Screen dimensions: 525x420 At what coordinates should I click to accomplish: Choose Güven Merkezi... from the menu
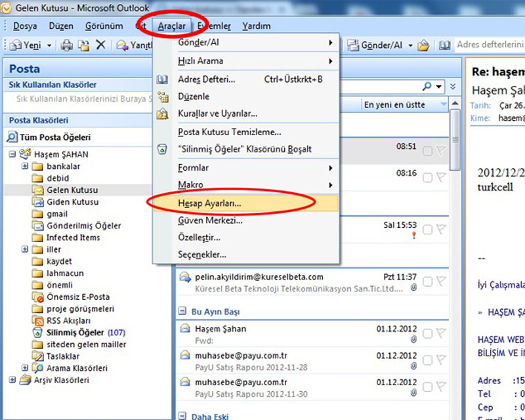246,220
